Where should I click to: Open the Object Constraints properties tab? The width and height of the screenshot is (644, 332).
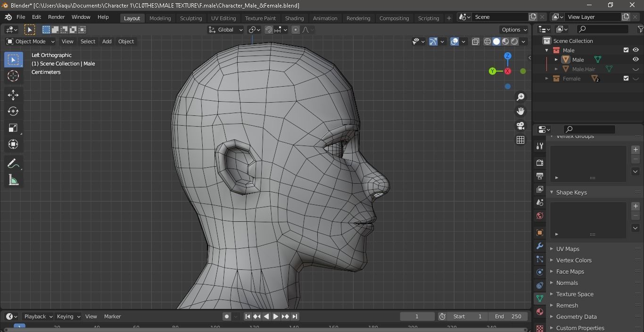coord(540,285)
